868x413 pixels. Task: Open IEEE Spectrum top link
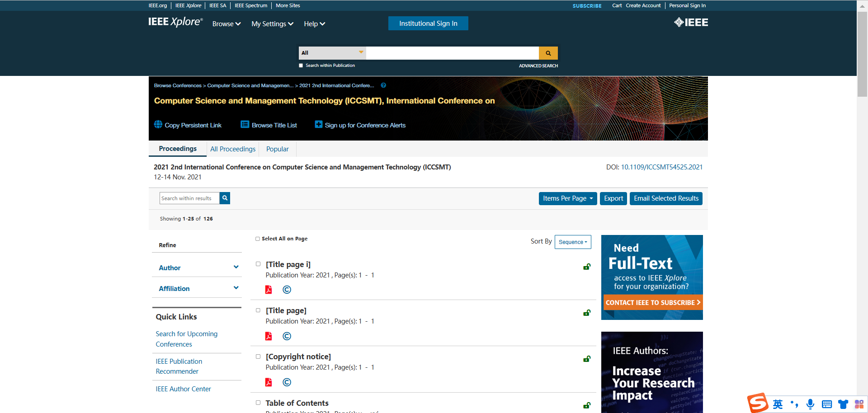(x=251, y=5)
